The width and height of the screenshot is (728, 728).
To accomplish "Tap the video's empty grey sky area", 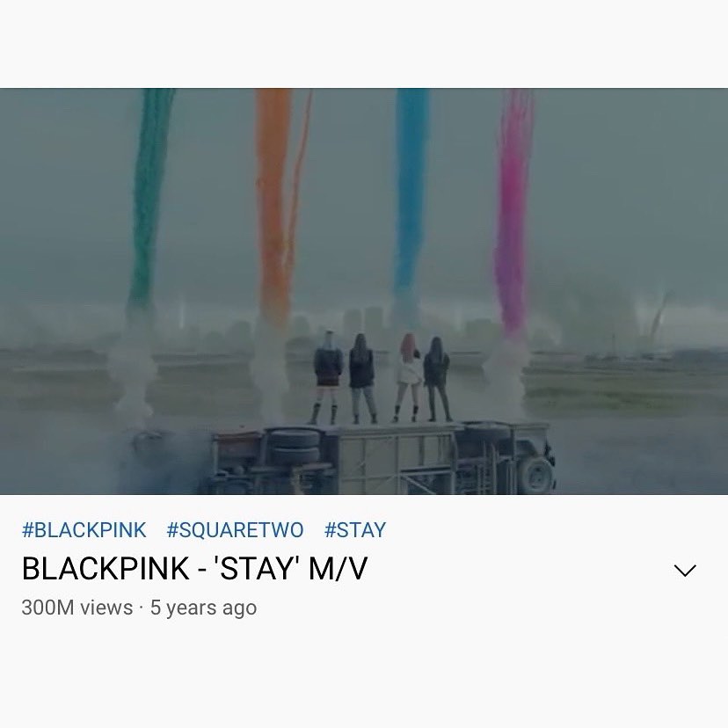I will point(627,186).
